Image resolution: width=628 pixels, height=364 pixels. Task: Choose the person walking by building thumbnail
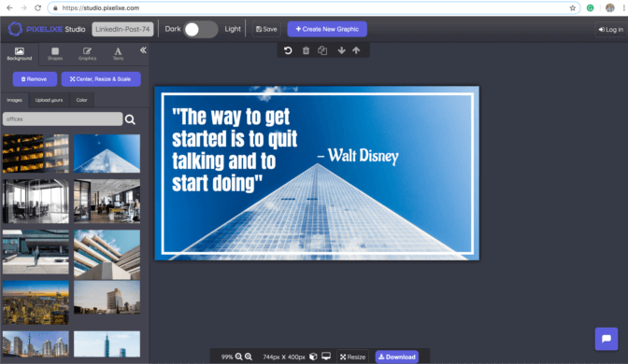(x=36, y=252)
